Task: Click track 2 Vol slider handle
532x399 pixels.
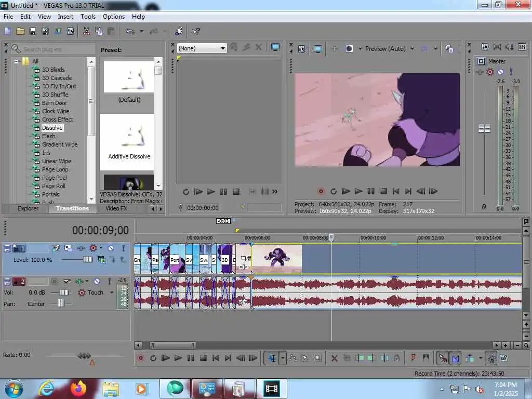Action: click(x=64, y=292)
